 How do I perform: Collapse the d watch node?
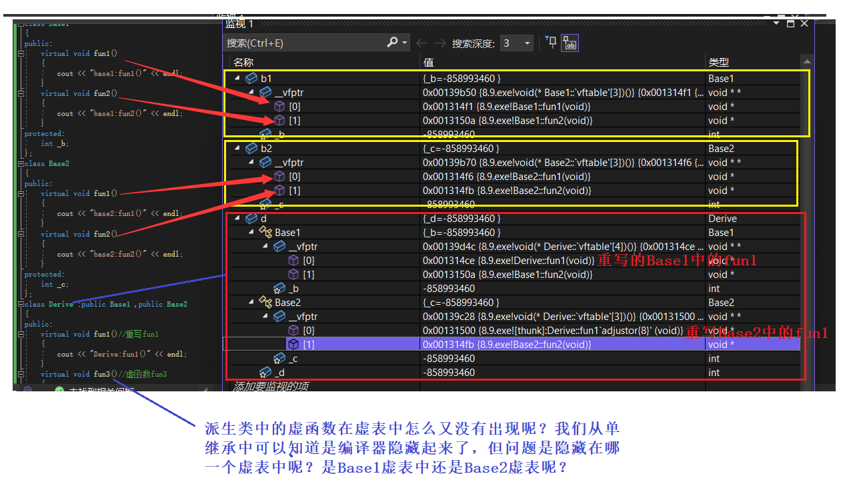[x=237, y=219]
